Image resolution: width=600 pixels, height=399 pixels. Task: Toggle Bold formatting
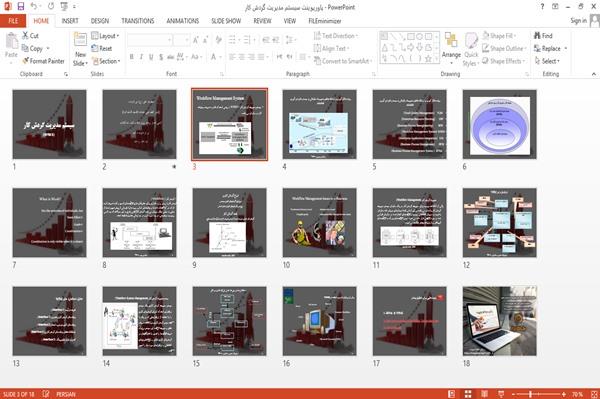pos(132,57)
